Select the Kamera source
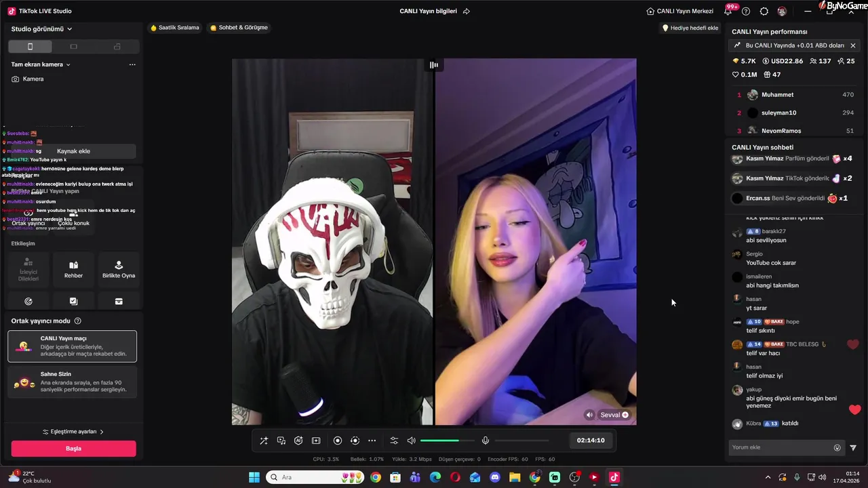The height and width of the screenshot is (488, 868). click(28, 79)
